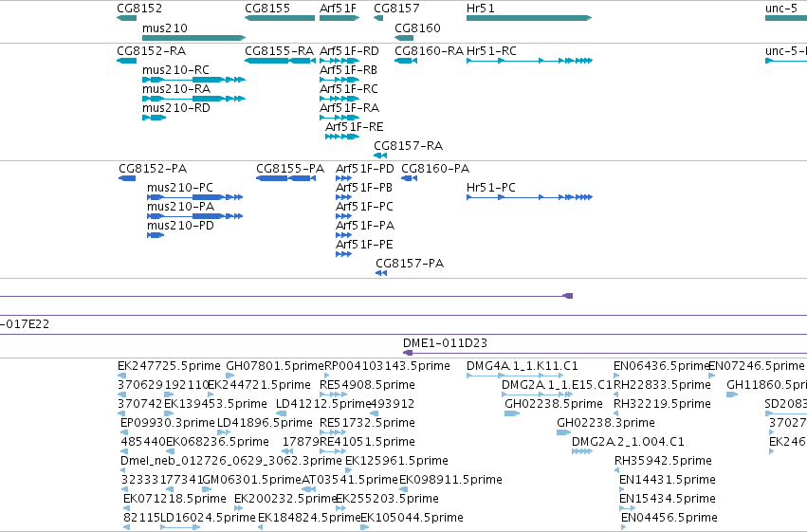Image resolution: width=807 pixels, height=532 pixels.
Task: Select the mus210 gene label
Action: [165, 28]
